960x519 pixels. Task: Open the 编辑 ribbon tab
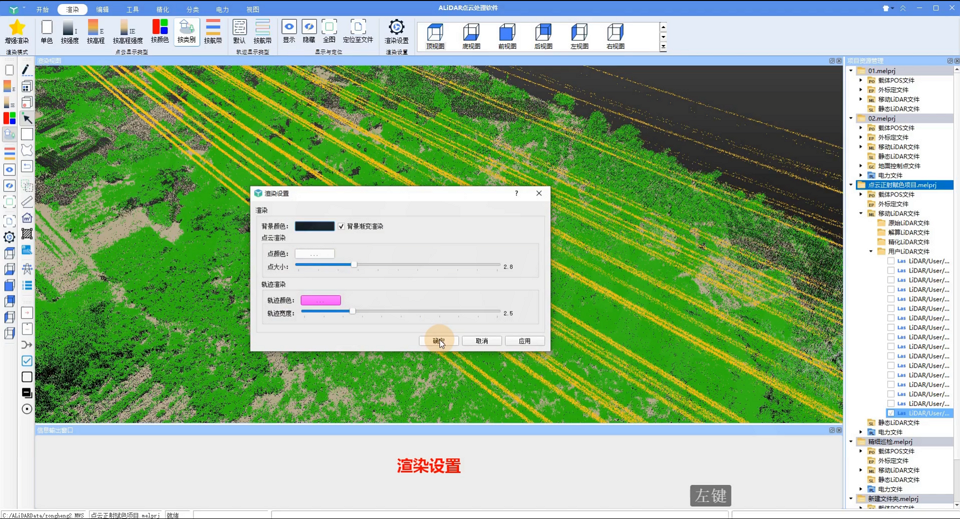(102, 9)
